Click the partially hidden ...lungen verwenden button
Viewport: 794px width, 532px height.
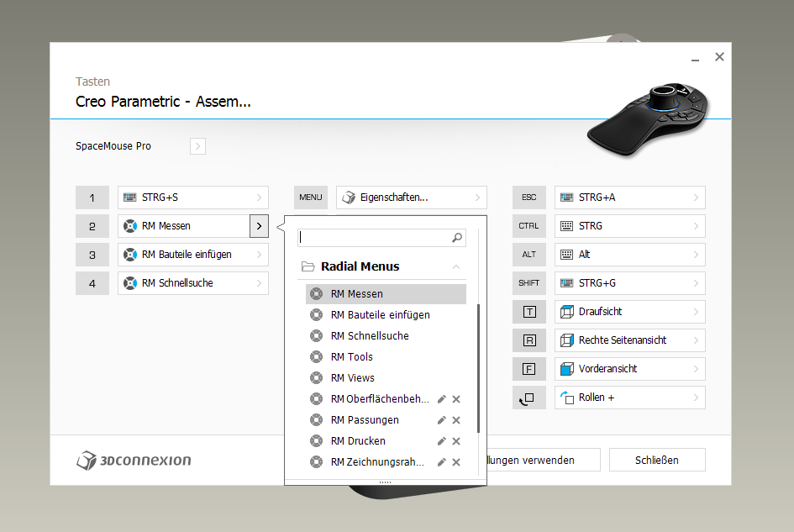544,460
